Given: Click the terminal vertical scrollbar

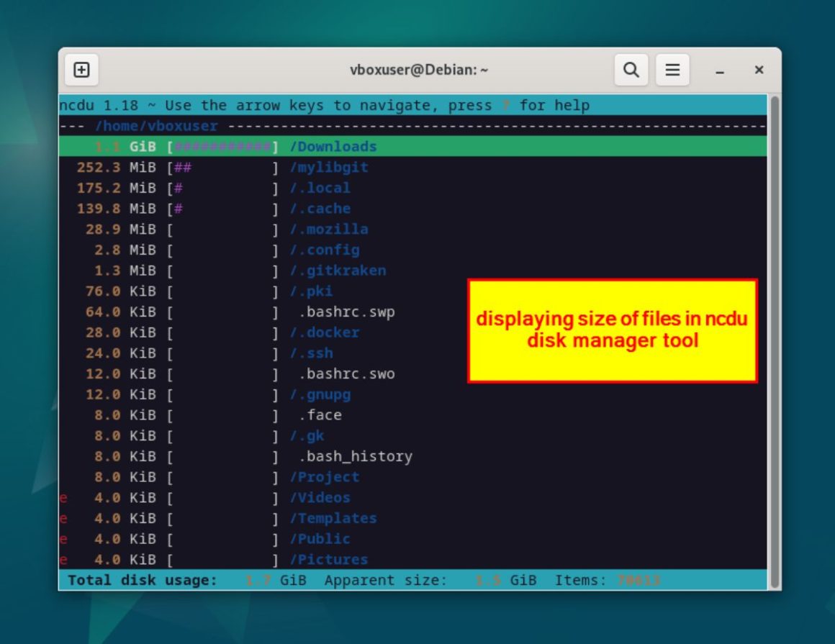Looking at the screenshot, I should tap(775, 338).
